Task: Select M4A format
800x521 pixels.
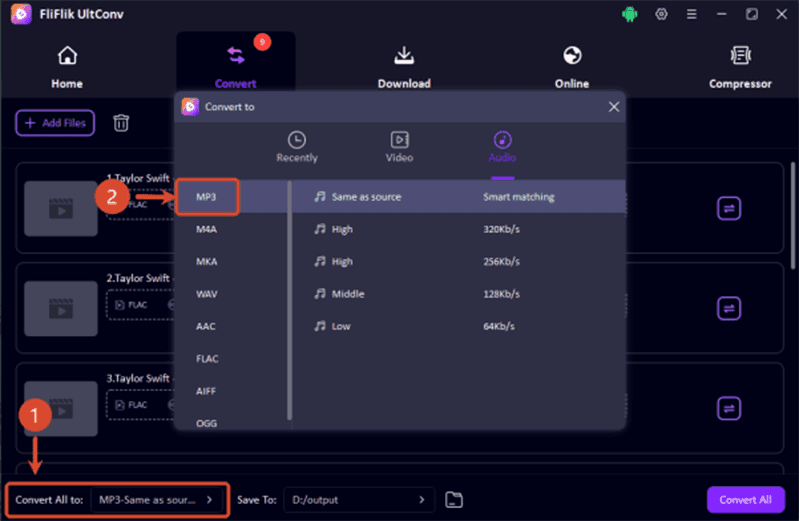Action: point(207,229)
